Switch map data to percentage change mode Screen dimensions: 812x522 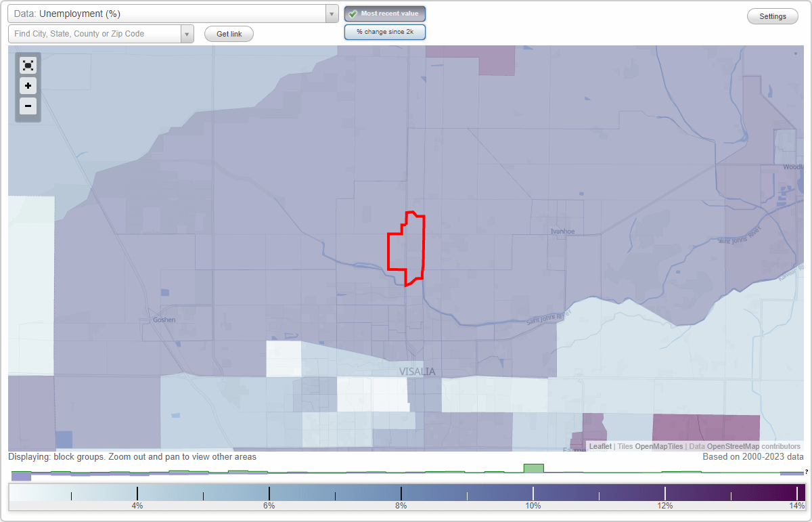point(384,31)
